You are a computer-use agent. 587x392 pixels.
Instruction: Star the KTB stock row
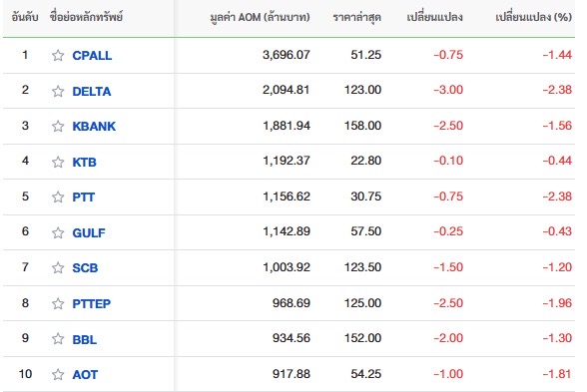[x=58, y=162]
